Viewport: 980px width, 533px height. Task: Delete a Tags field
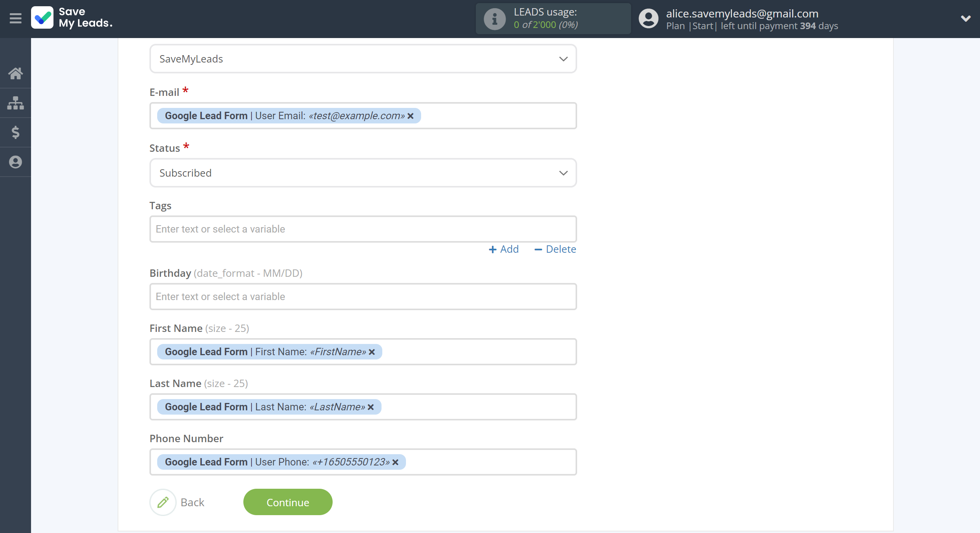point(555,249)
